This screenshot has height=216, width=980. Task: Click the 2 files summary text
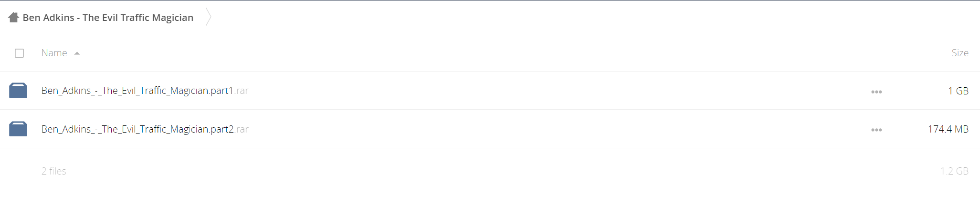[54, 171]
